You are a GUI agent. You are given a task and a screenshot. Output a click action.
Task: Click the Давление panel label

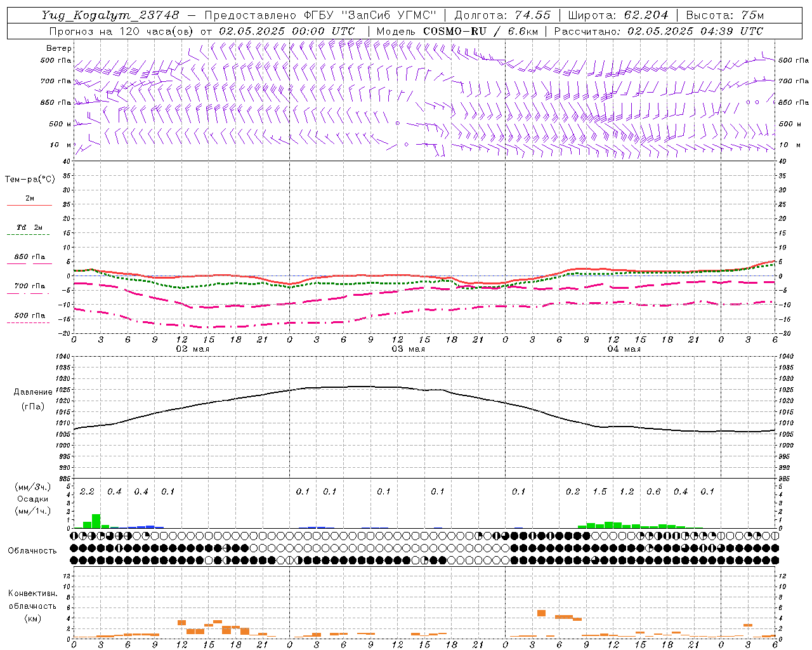(x=33, y=392)
